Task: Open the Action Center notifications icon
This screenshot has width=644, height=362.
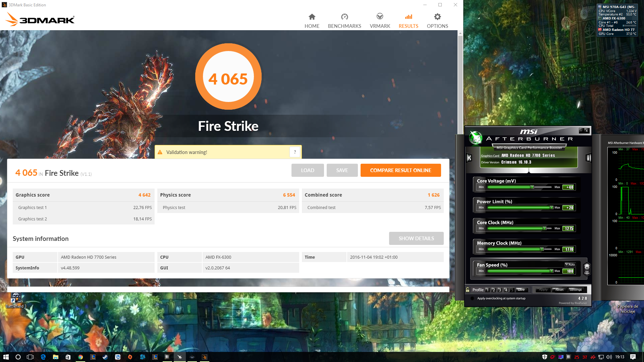Action: tap(633, 357)
